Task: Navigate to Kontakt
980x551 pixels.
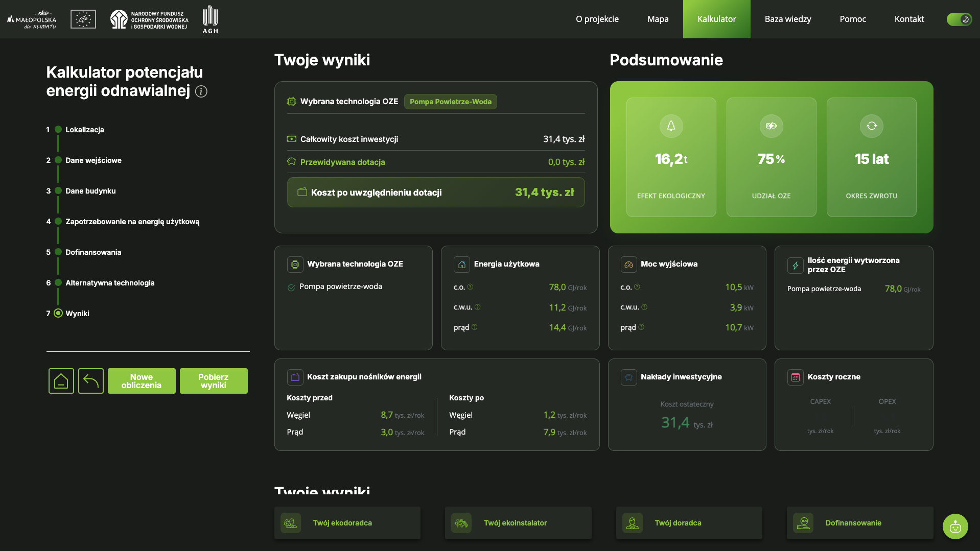Action: point(909,19)
